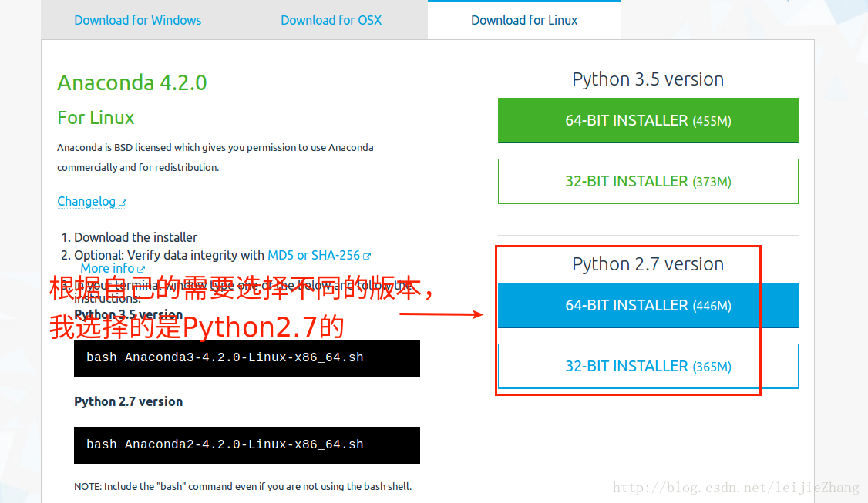Download Python 2.7 32-bit installer (365M)
868x503 pixels.
(648, 367)
